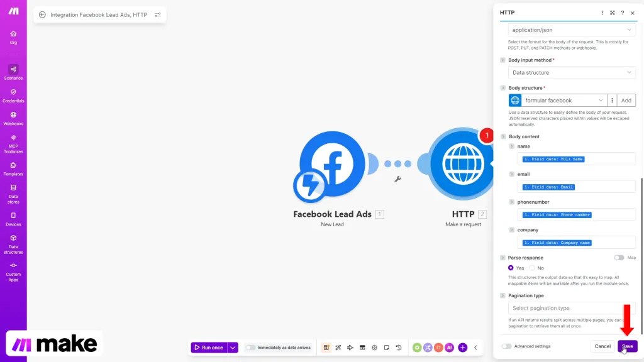Click the wrench icon between modules
The width and height of the screenshot is (644, 362).
397,179
